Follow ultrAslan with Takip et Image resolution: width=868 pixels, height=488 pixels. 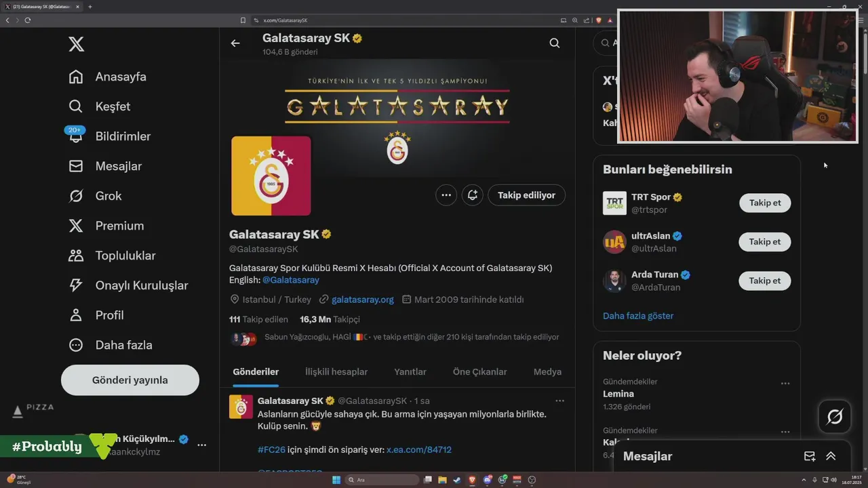click(x=765, y=242)
